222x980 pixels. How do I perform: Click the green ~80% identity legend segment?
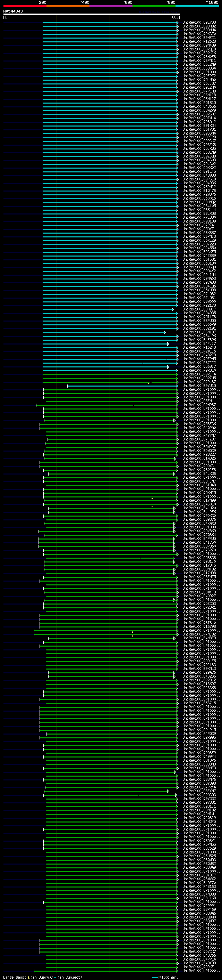[x=154, y=6]
